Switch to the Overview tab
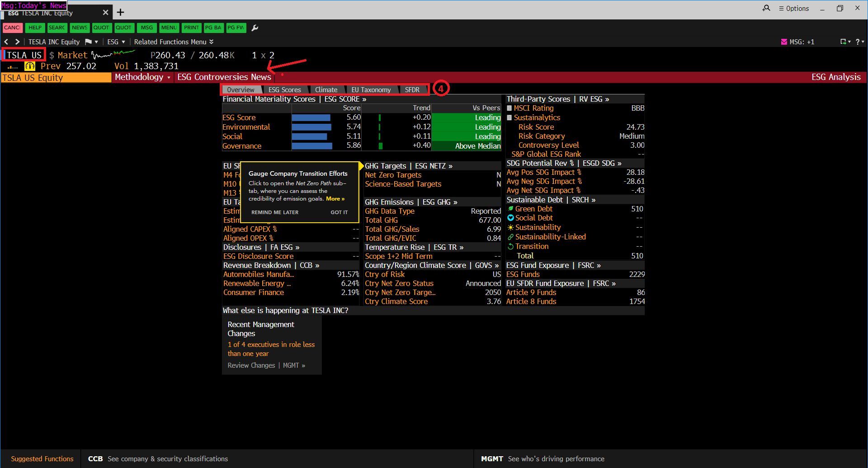This screenshot has width=868, height=468. [241, 90]
